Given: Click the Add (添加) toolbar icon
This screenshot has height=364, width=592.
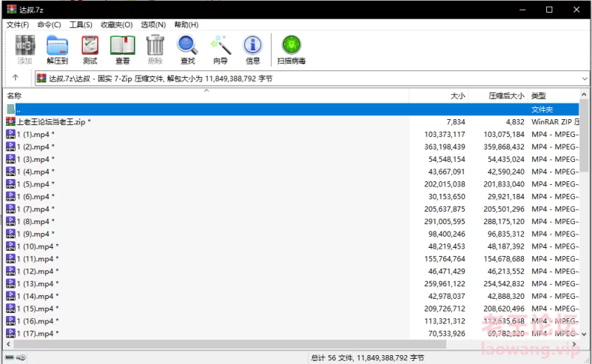Looking at the screenshot, I should point(25,45).
